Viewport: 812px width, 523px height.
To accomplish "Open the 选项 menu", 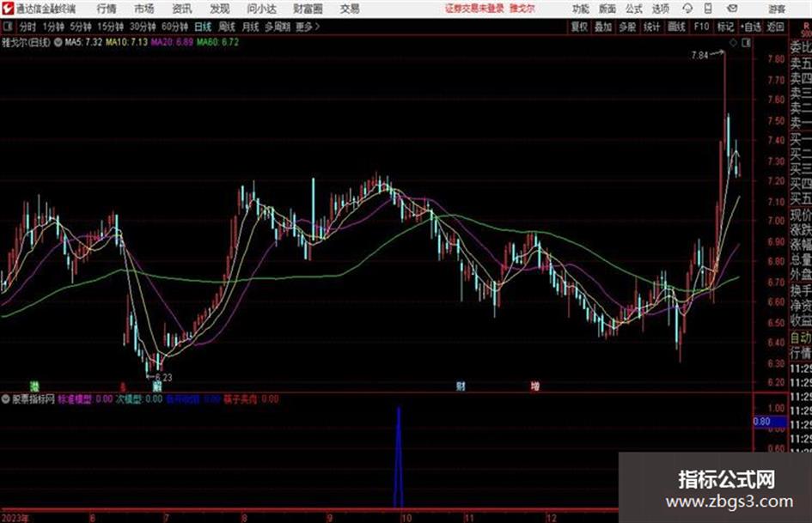I will [660, 9].
